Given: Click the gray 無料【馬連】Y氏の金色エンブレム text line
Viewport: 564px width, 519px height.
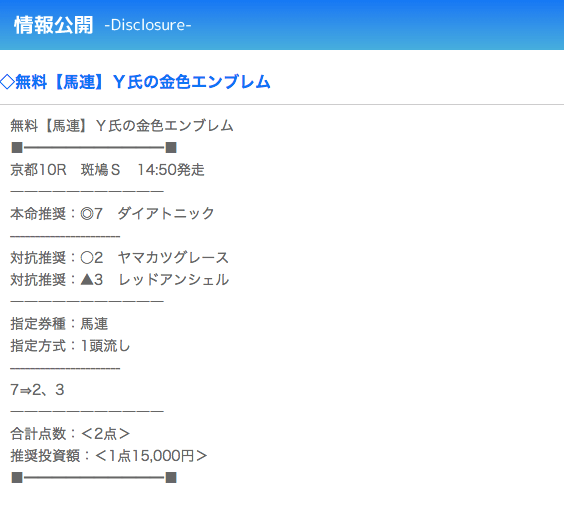Looking at the screenshot, I should (x=122, y=126).
